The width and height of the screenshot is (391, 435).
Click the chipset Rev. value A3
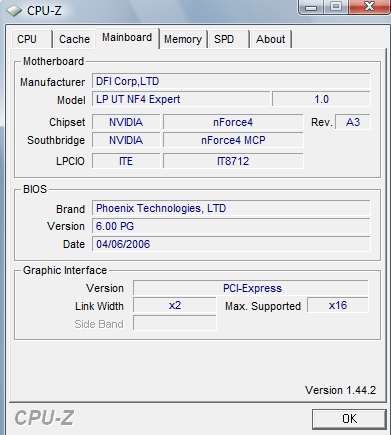coord(353,122)
